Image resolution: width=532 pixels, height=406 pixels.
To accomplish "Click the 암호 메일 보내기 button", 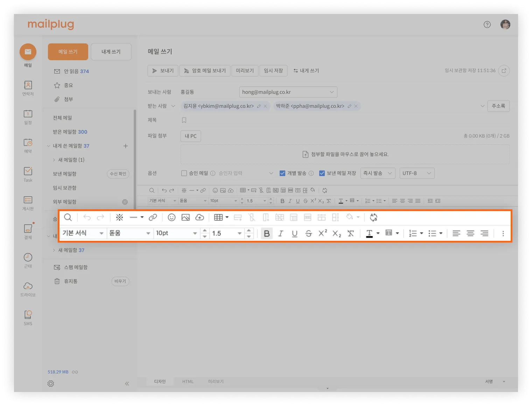I will pos(205,71).
